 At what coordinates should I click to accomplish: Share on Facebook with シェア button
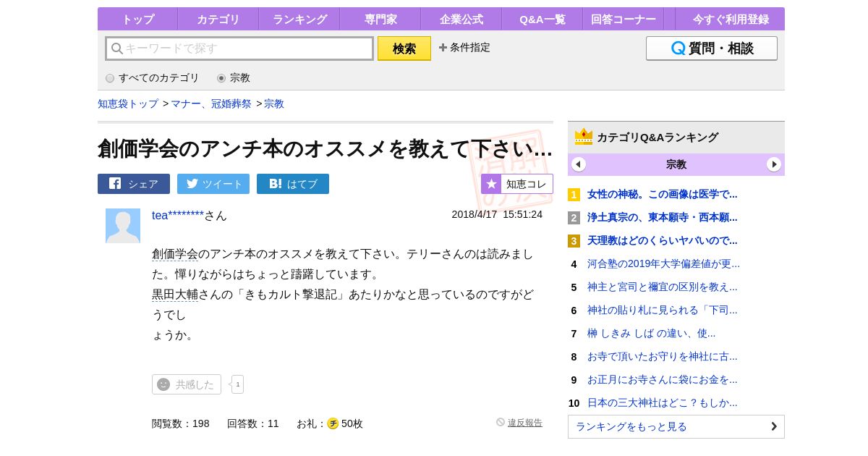coord(134,184)
